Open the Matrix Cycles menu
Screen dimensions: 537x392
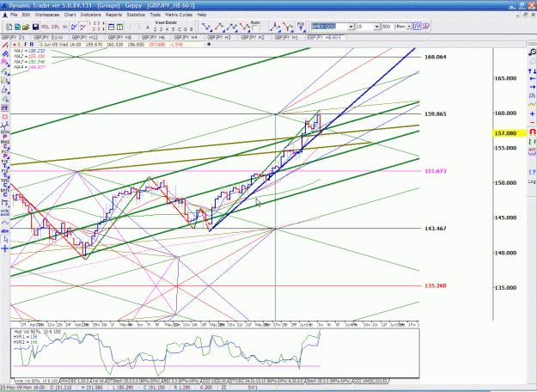tap(179, 15)
